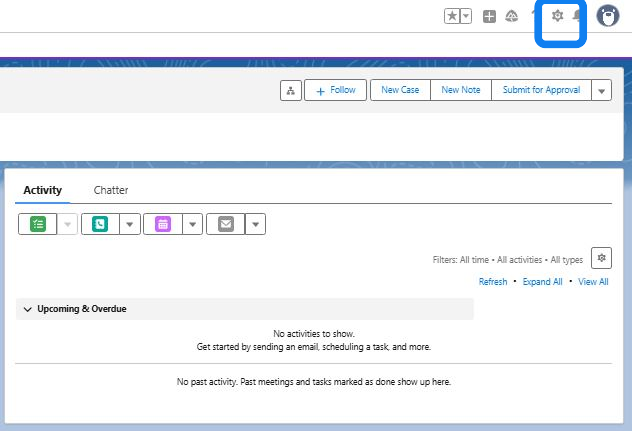Open the Trailhead guidance icon

512,16
